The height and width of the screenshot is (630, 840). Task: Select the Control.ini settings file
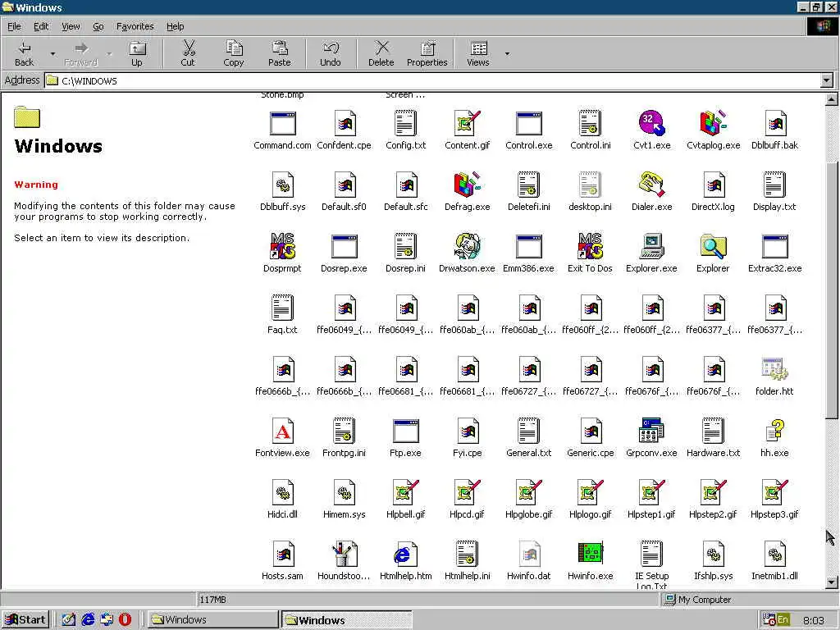[x=591, y=124]
